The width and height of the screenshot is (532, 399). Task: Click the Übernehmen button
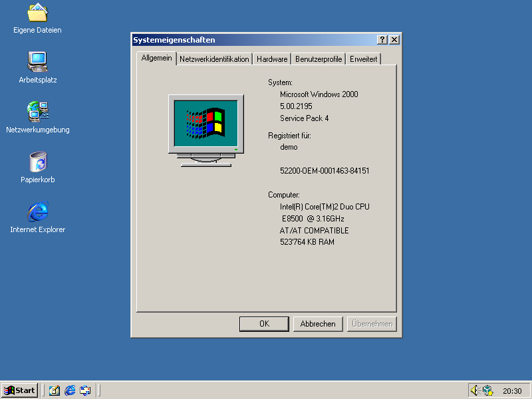(x=372, y=324)
